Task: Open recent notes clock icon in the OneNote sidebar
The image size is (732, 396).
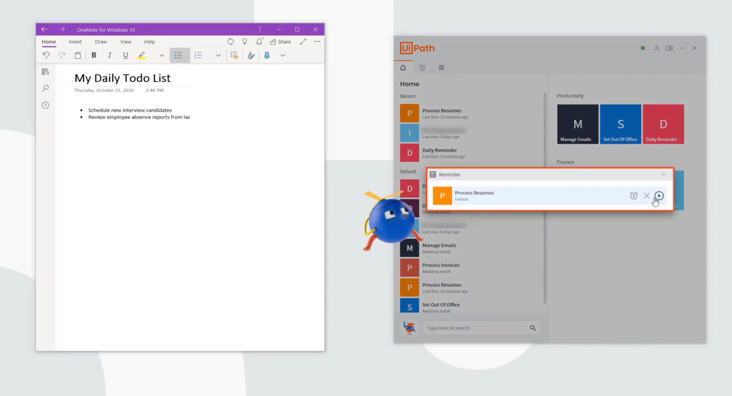Action: click(x=45, y=105)
